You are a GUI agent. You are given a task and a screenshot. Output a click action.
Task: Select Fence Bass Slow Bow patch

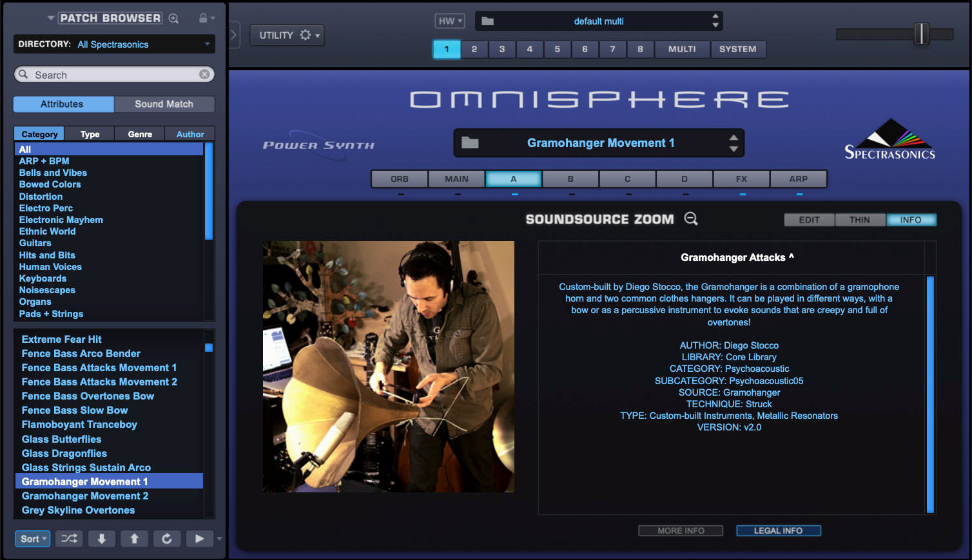click(75, 410)
